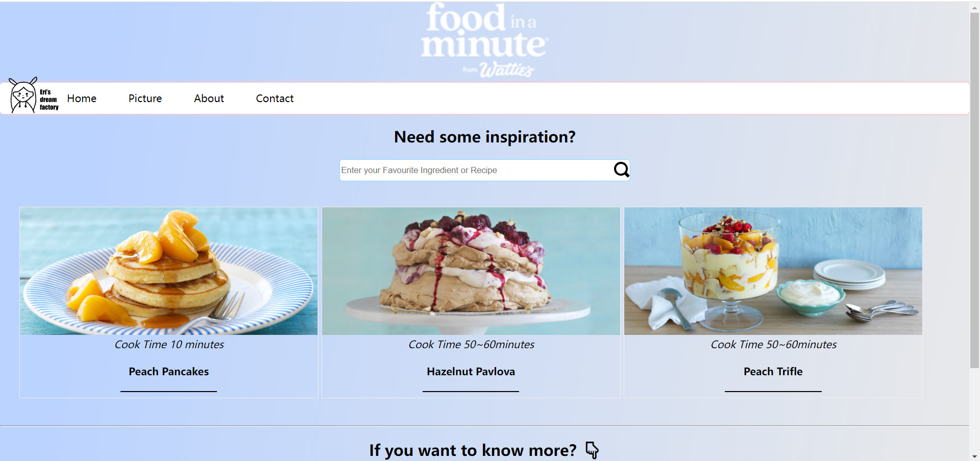Viewport: 980px width, 461px height.
Task: Click the scrollbar up arrow
Action: pyautogui.click(x=974, y=7)
